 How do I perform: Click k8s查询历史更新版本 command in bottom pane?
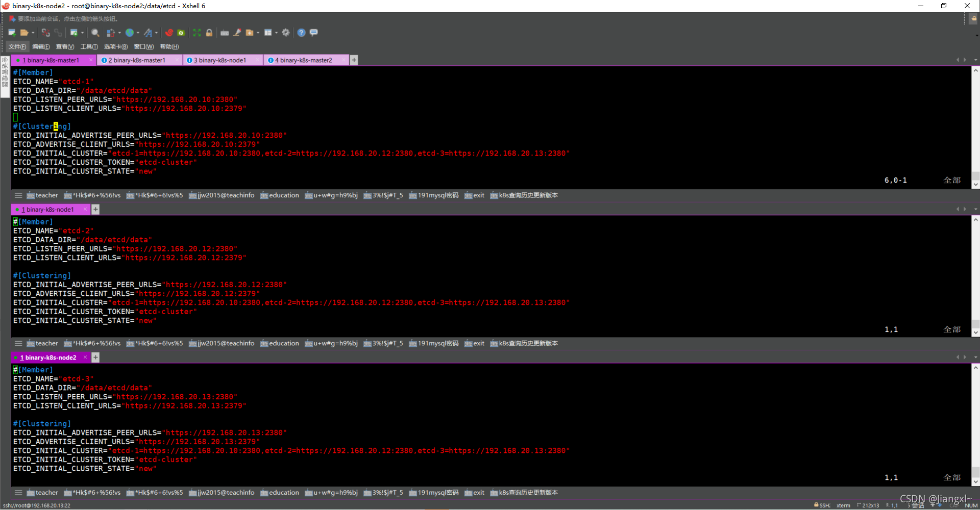tap(524, 493)
